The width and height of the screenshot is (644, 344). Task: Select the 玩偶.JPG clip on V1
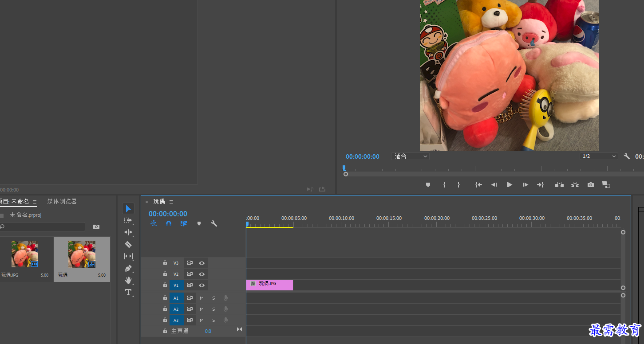tap(269, 285)
